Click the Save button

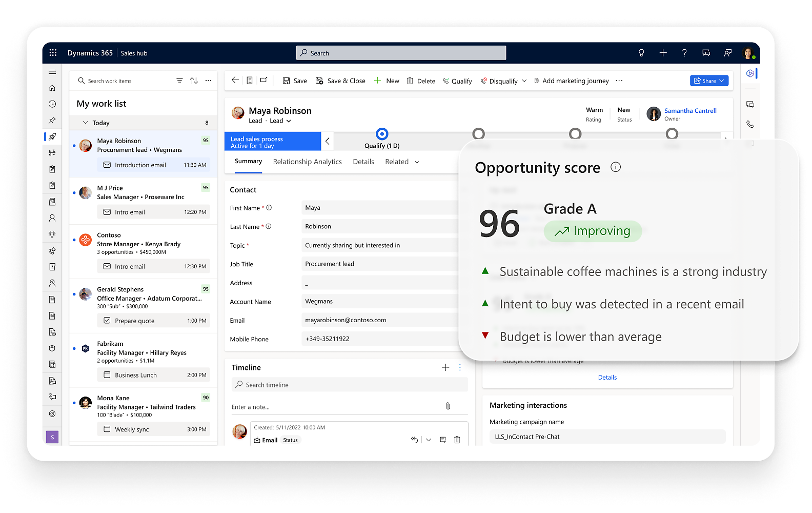tap(295, 81)
